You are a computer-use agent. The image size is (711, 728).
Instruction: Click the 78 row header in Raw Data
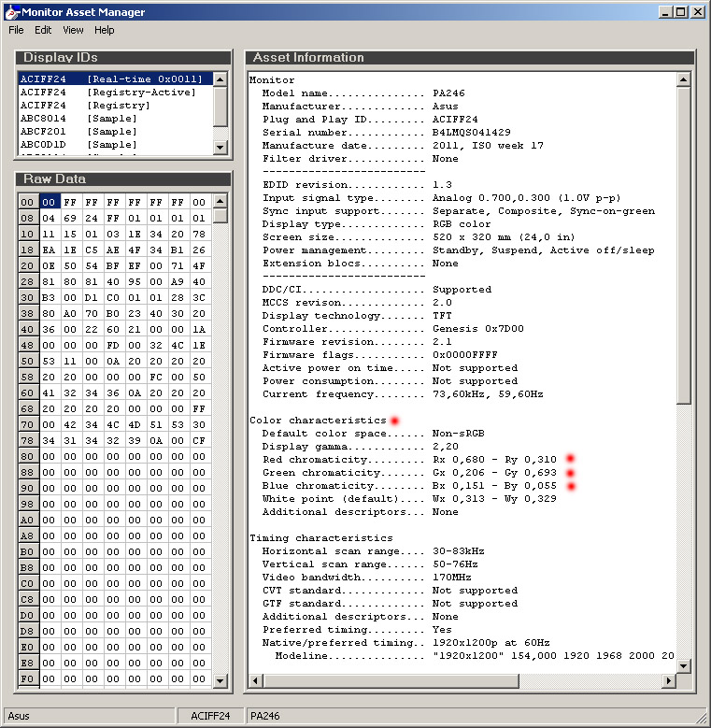(x=28, y=440)
